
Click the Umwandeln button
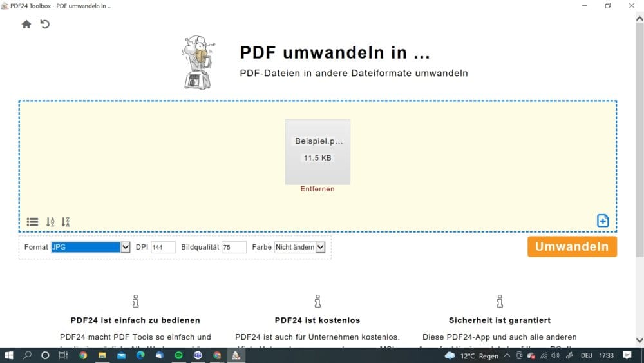tap(572, 247)
